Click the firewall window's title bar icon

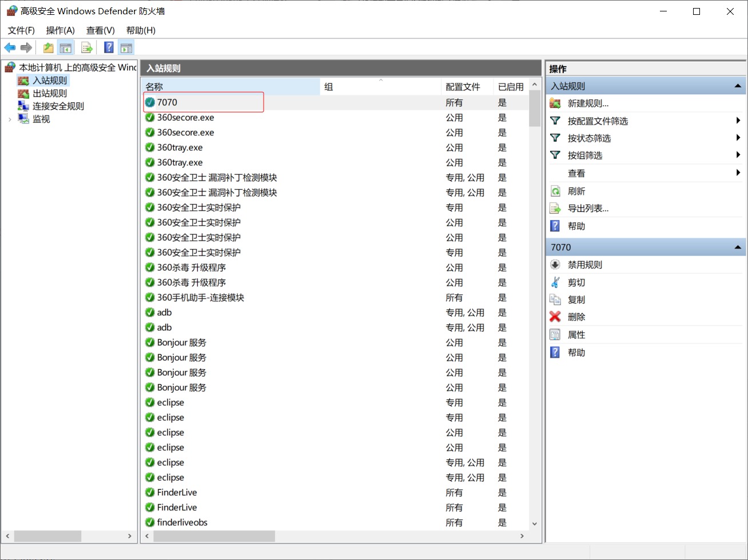(11, 11)
